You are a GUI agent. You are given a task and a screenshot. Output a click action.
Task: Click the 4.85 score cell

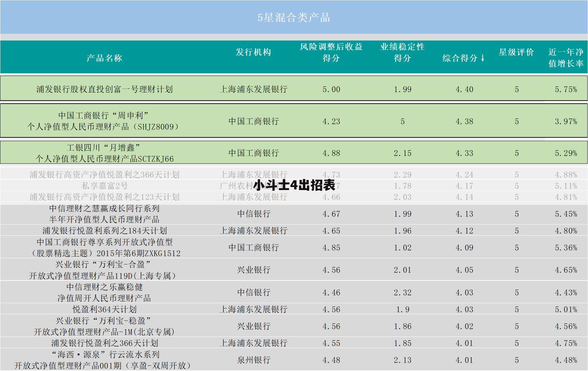(331, 248)
